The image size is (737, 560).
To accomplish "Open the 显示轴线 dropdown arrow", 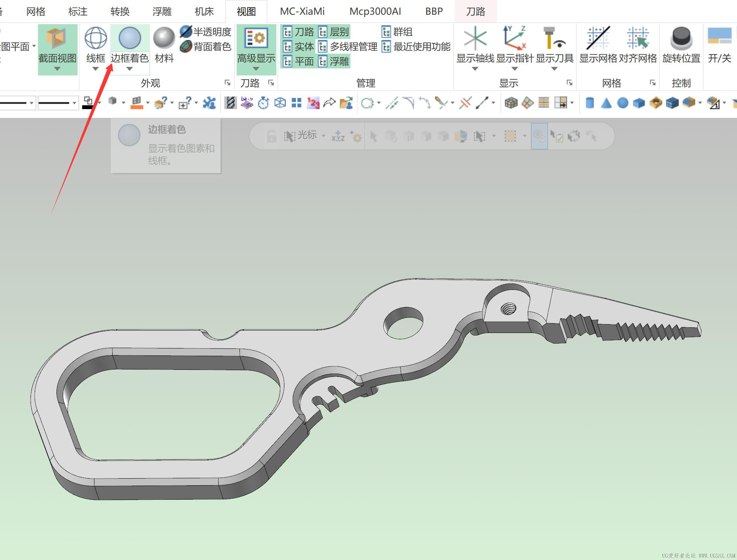I will pos(475,69).
